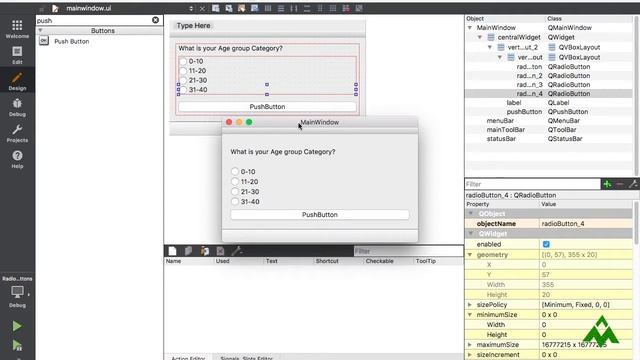Open the Radio...ttons kit selector monitor
640x360 pixels.
click(17, 292)
